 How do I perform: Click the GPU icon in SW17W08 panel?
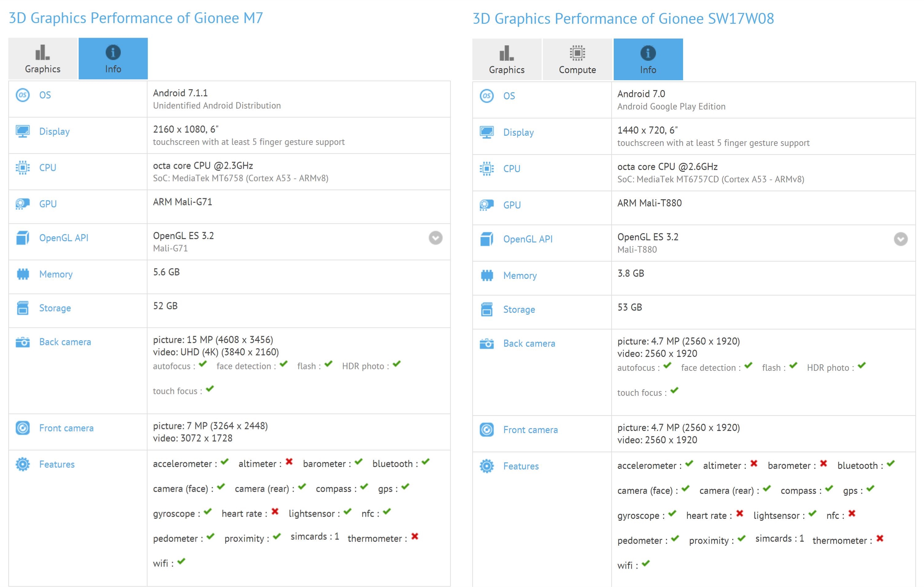[x=487, y=205]
